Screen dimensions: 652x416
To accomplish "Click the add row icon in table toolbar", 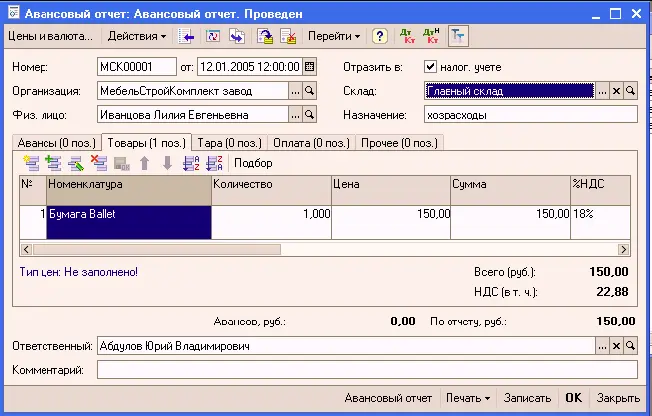I will [x=31, y=163].
